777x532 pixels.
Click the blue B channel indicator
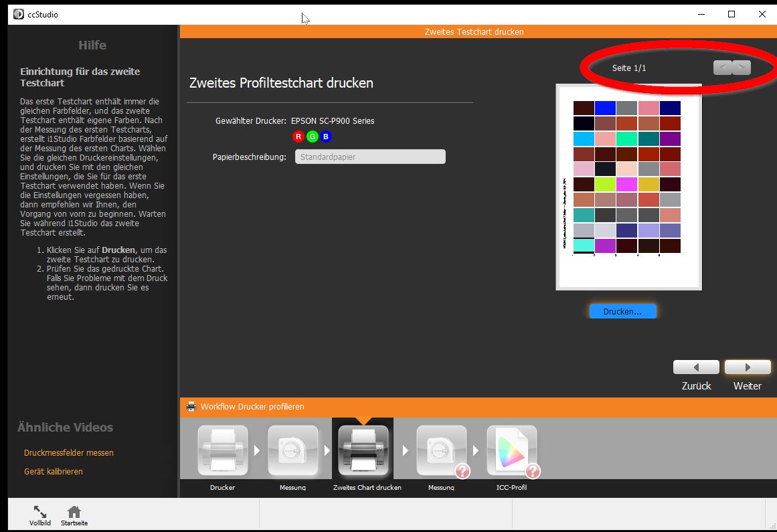tap(326, 137)
